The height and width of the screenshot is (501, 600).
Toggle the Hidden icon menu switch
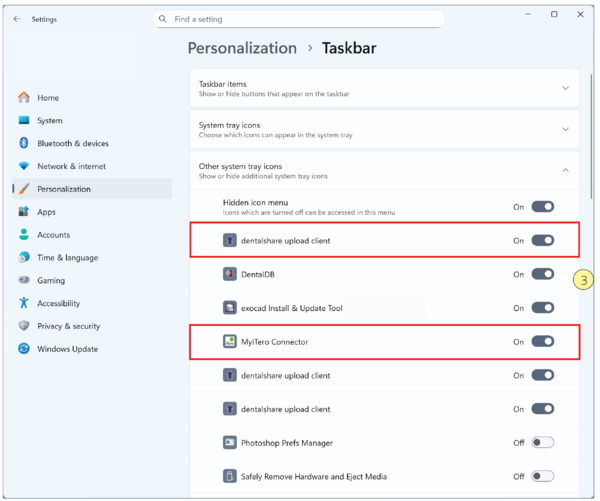543,207
